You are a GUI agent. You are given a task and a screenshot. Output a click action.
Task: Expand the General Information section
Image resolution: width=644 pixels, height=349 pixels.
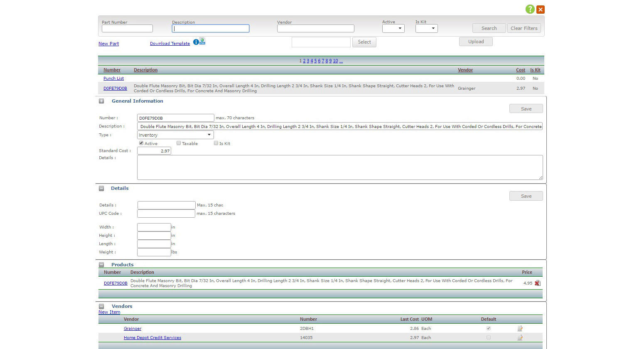click(101, 101)
